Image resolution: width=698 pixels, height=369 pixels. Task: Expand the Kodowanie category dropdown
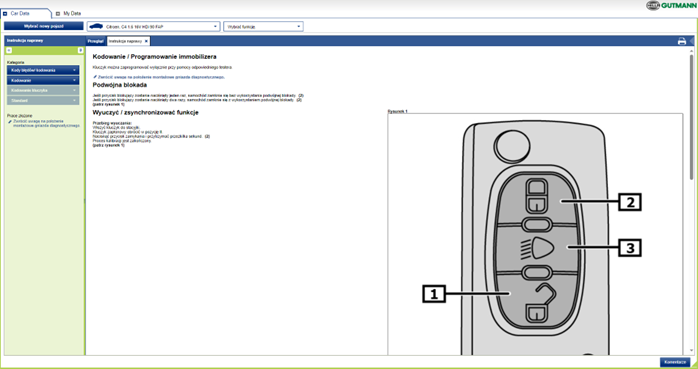pos(43,81)
